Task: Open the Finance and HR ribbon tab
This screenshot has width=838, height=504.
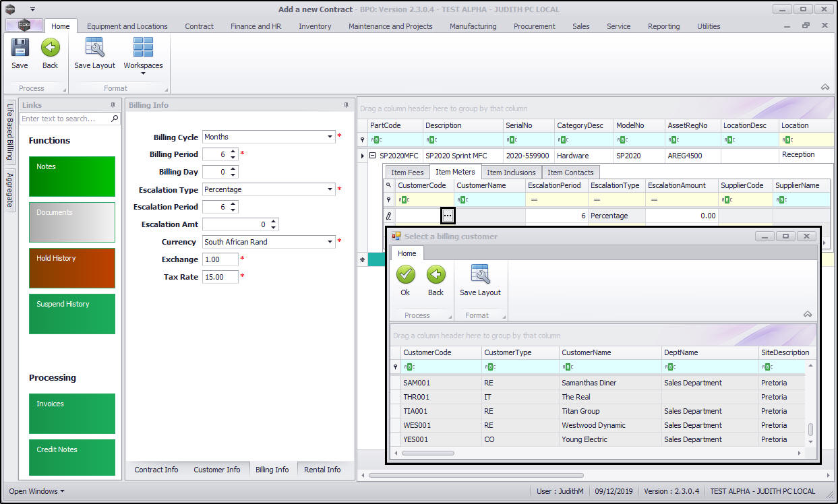Action: pos(256,26)
